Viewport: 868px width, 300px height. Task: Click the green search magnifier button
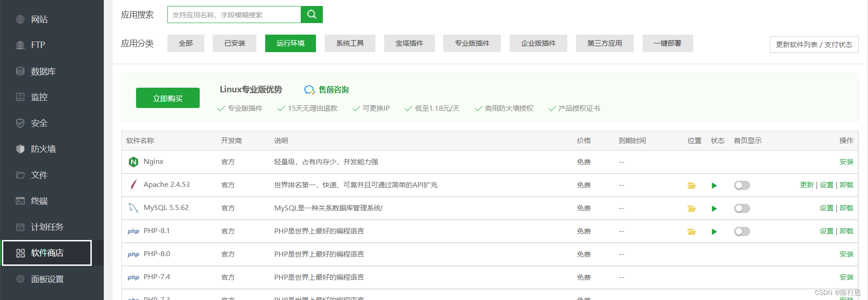[312, 14]
